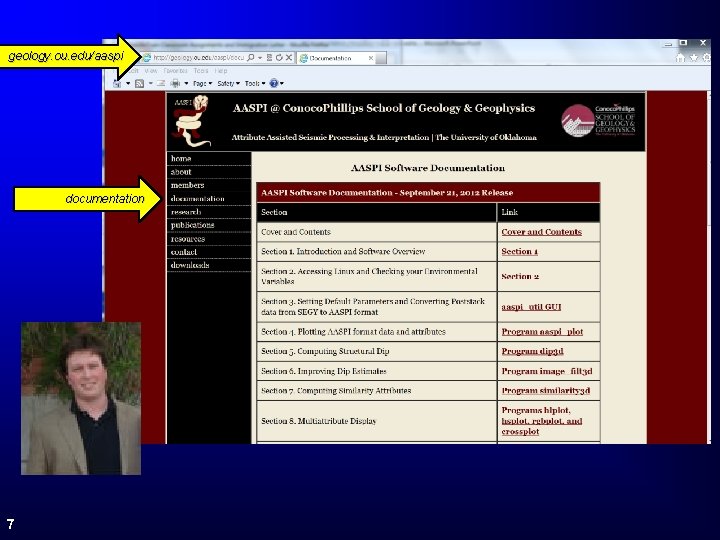
Task: Expand the Home button dropdown on command bar
Action: pyautogui.click(x=128, y=84)
